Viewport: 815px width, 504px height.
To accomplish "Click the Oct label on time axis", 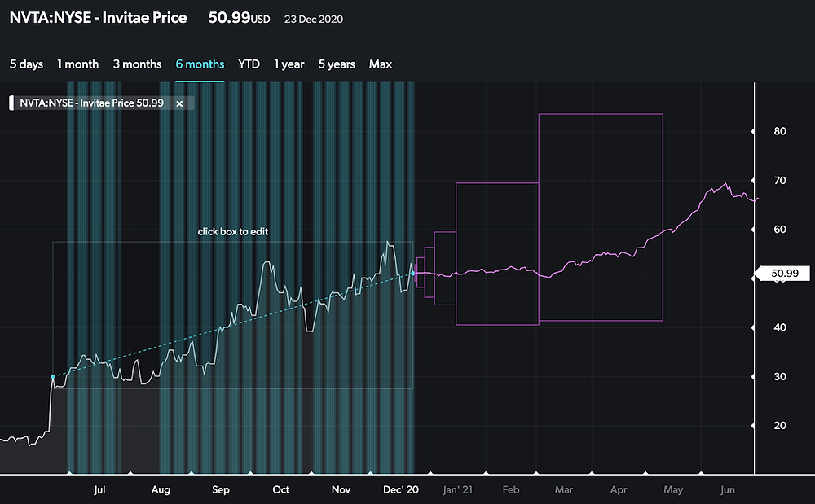I will pyautogui.click(x=280, y=489).
